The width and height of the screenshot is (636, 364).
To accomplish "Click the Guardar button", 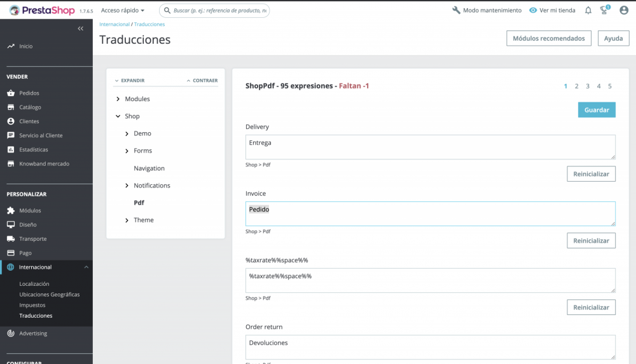I will (597, 110).
